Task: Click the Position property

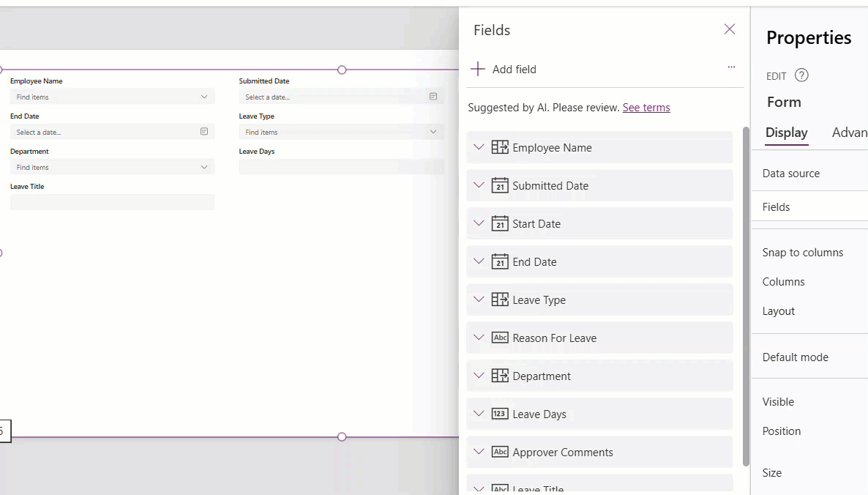Action: (x=782, y=431)
